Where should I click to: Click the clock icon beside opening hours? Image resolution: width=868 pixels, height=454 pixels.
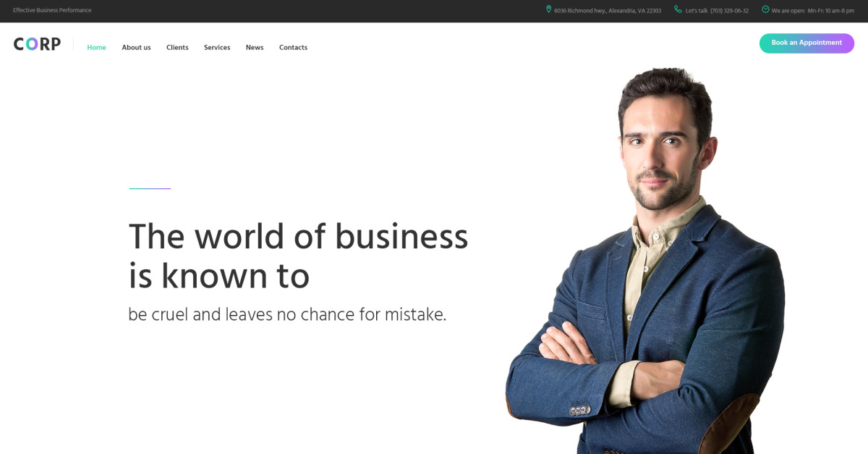tap(765, 9)
